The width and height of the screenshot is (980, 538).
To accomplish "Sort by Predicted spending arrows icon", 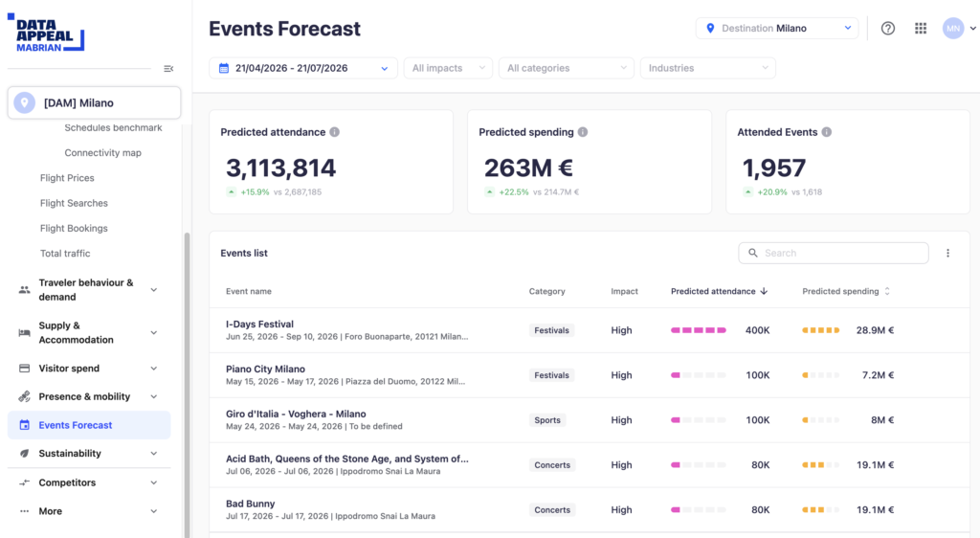I will point(887,291).
